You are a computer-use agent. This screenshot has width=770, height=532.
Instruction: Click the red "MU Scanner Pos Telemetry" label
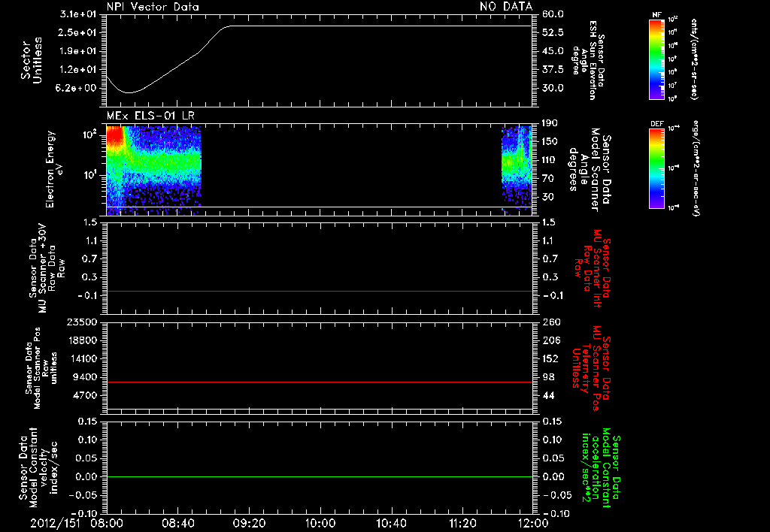(x=591, y=368)
